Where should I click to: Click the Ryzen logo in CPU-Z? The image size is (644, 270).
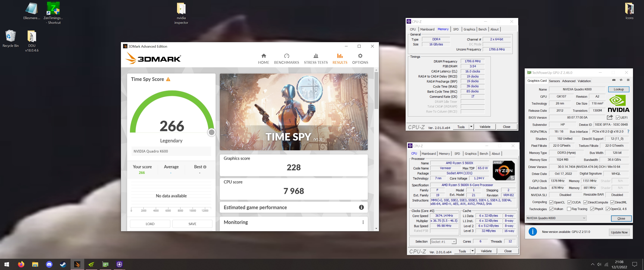pyautogui.click(x=504, y=171)
